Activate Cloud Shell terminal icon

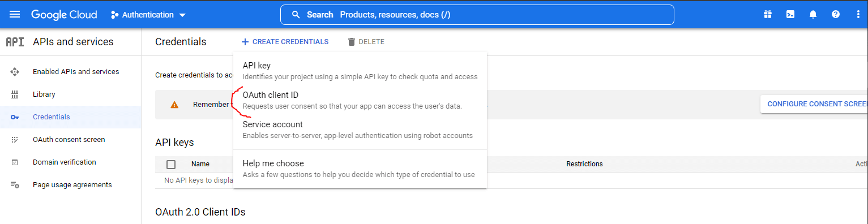click(790, 15)
